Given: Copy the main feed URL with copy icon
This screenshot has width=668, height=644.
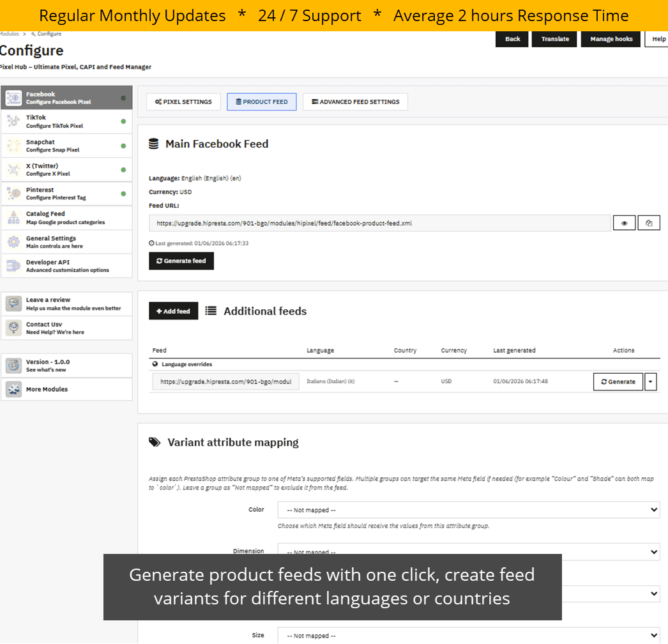Looking at the screenshot, I should point(649,223).
